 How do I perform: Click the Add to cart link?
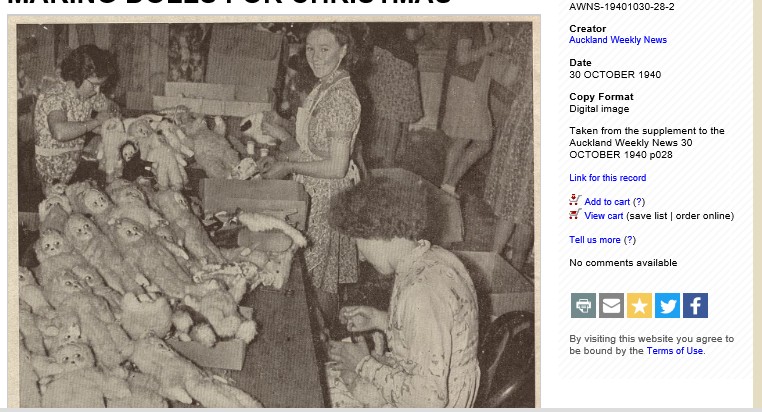tap(607, 202)
